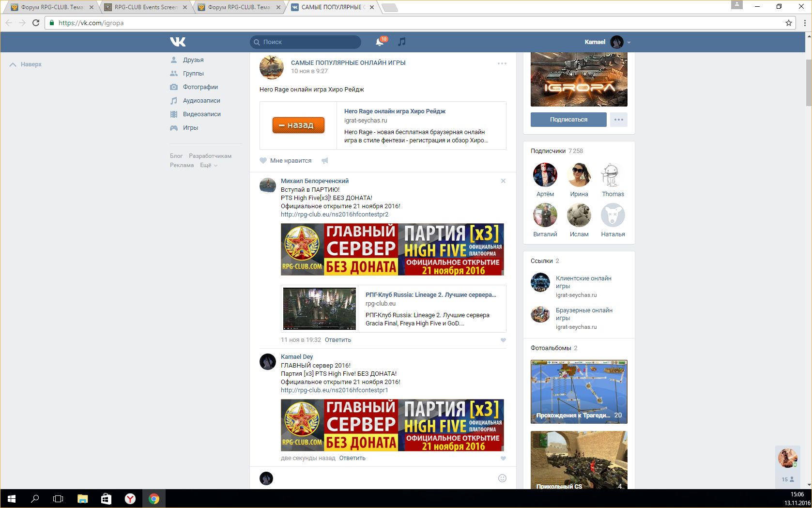Image resolution: width=812 pixels, height=508 pixels.
Task: Open the Реклама footer link
Action: [x=182, y=165]
